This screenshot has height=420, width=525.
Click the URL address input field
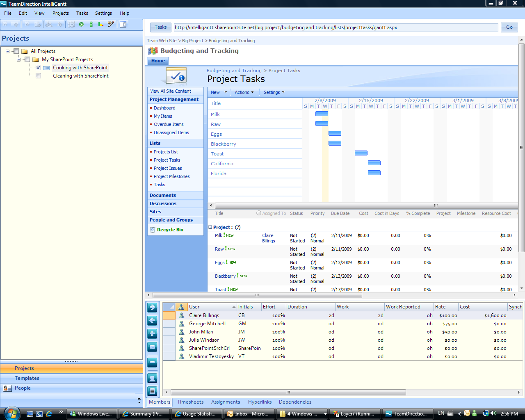click(336, 27)
